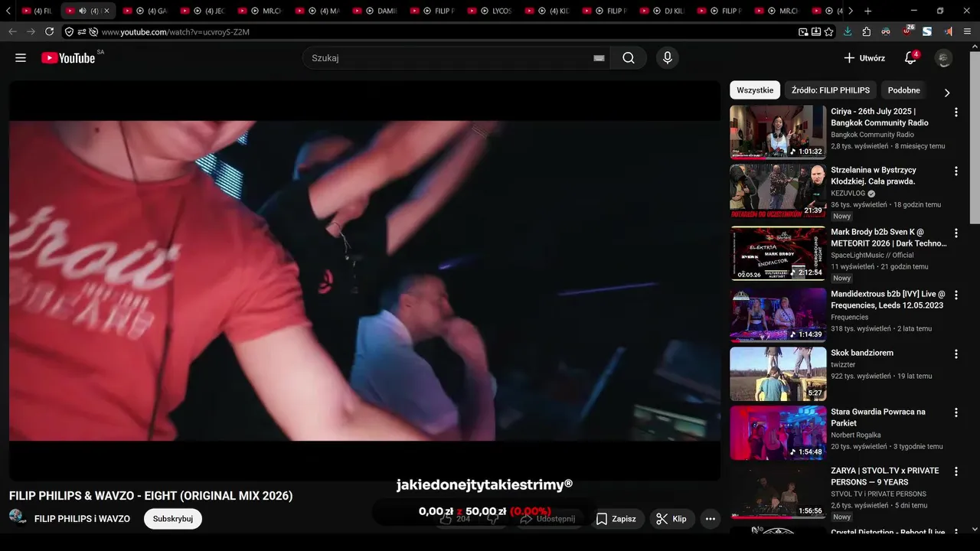Click the Utwórz create button

tap(864, 58)
